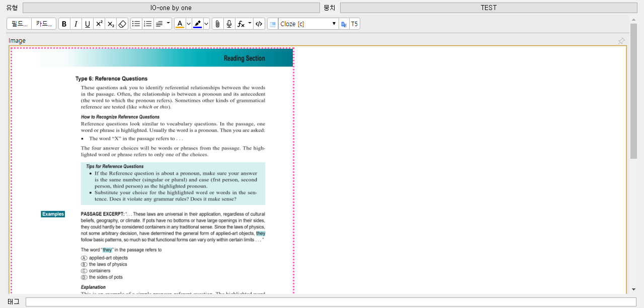Open the Cloze [c] dropdown

308,24
